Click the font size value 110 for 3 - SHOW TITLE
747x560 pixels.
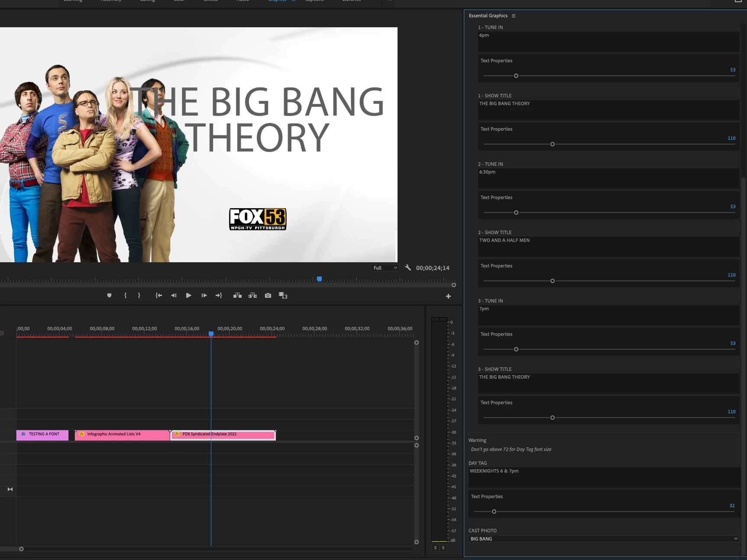coord(731,412)
